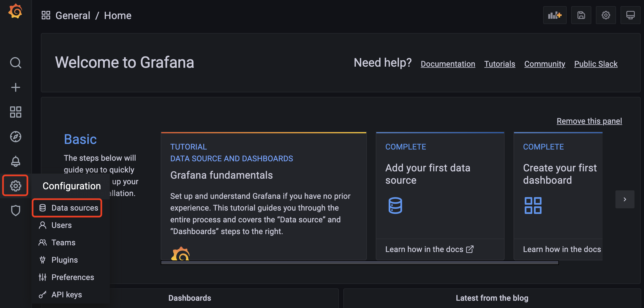Screen dimensions: 644x308
Task: Open dashboard settings gear in top bar
Action: coord(606,15)
